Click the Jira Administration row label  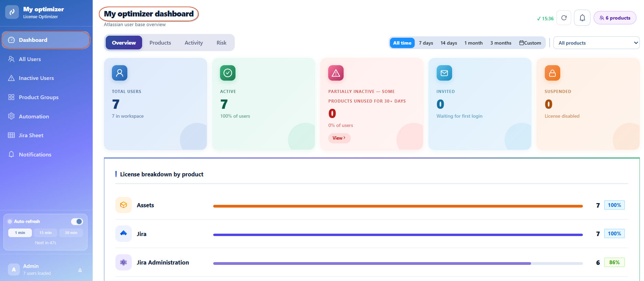(x=163, y=262)
